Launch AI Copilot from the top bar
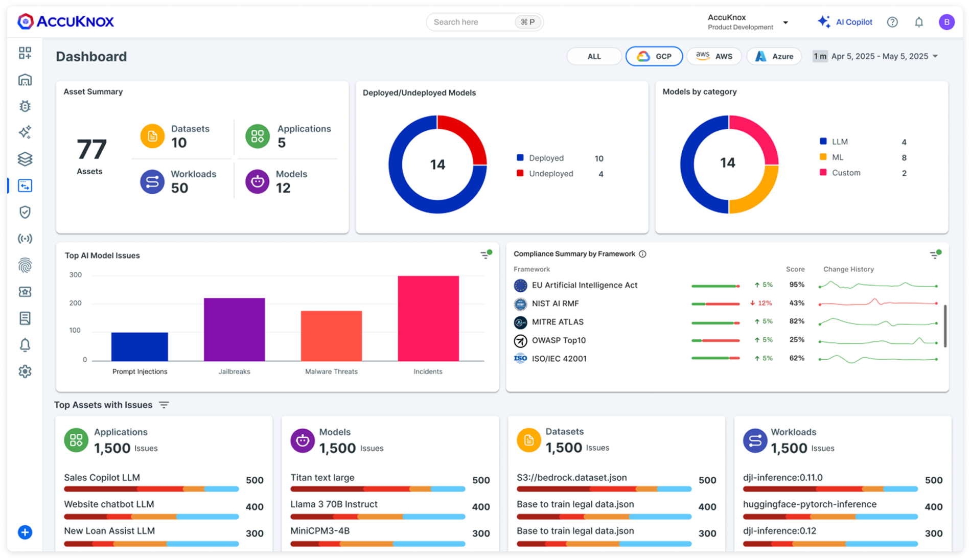This screenshot has width=970, height=560. (845, 22)
